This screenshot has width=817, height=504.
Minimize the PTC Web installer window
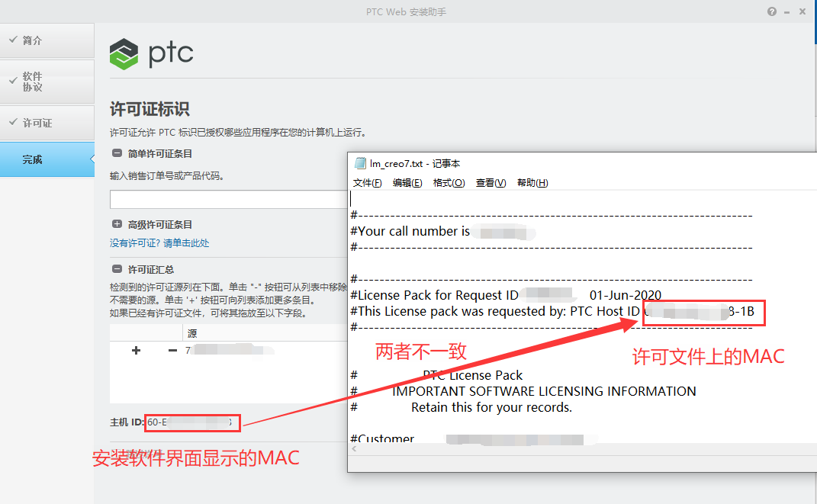click(786, 12)
